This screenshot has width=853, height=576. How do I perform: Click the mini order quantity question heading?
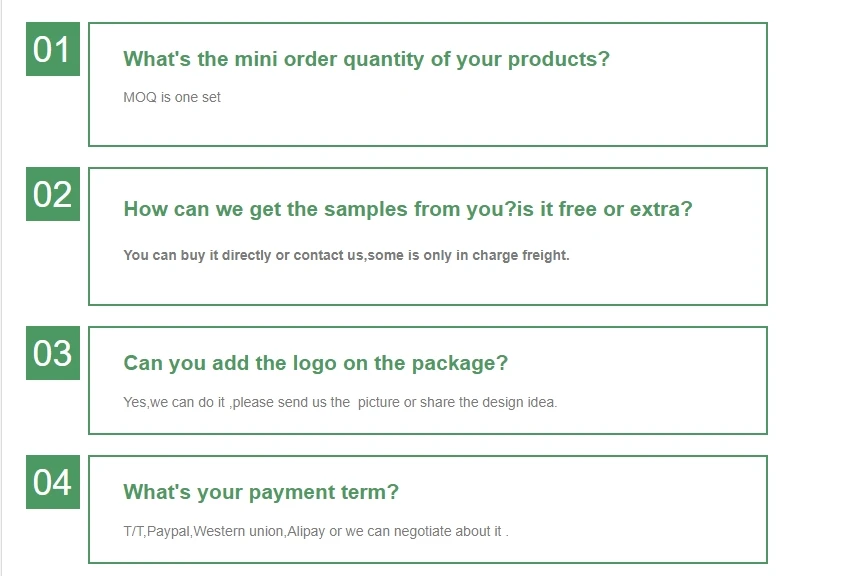366,59
